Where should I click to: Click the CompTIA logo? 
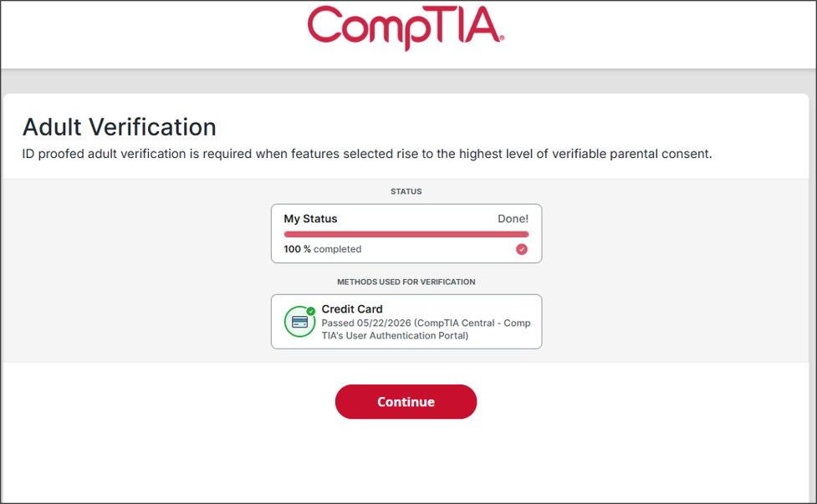(406, 28)
